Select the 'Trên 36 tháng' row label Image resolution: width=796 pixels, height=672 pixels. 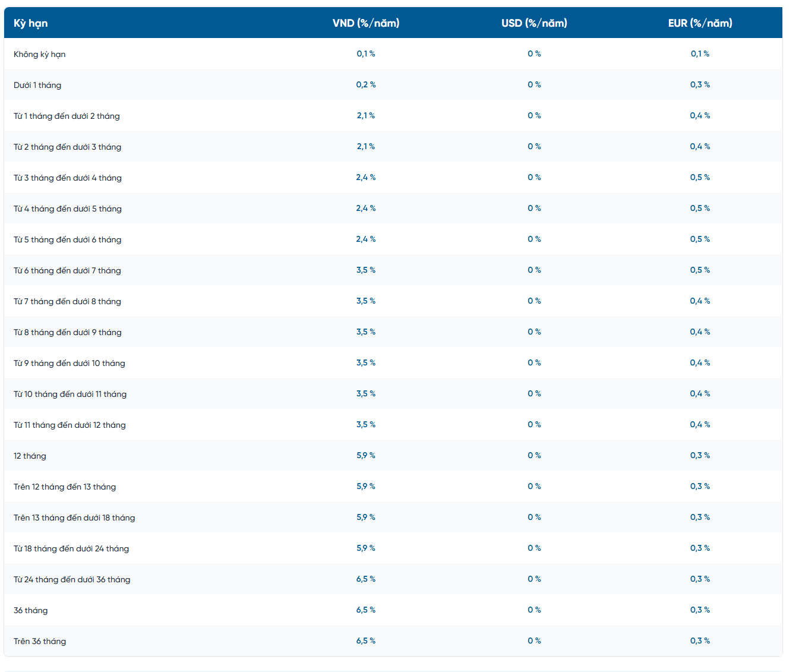pos(40,641)
